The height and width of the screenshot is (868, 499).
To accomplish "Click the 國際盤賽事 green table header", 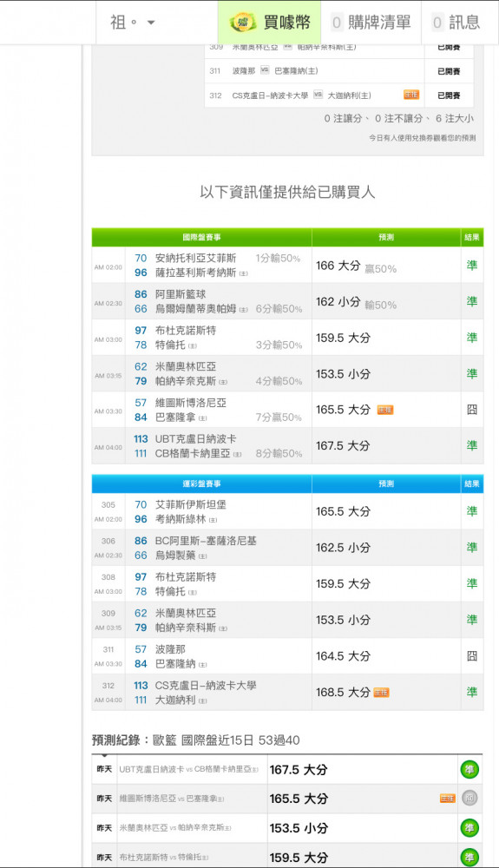I will tap(202, 238).
